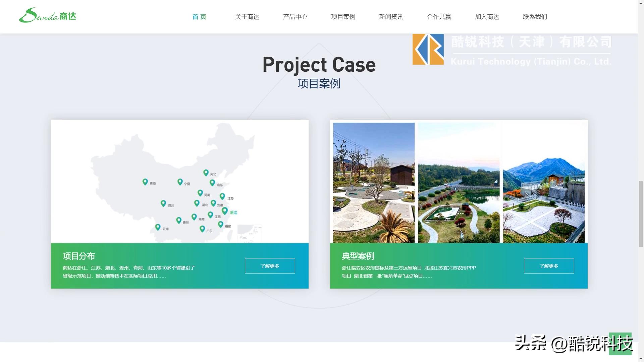Click the 宁夏 map pin marker

coord(180,182)
